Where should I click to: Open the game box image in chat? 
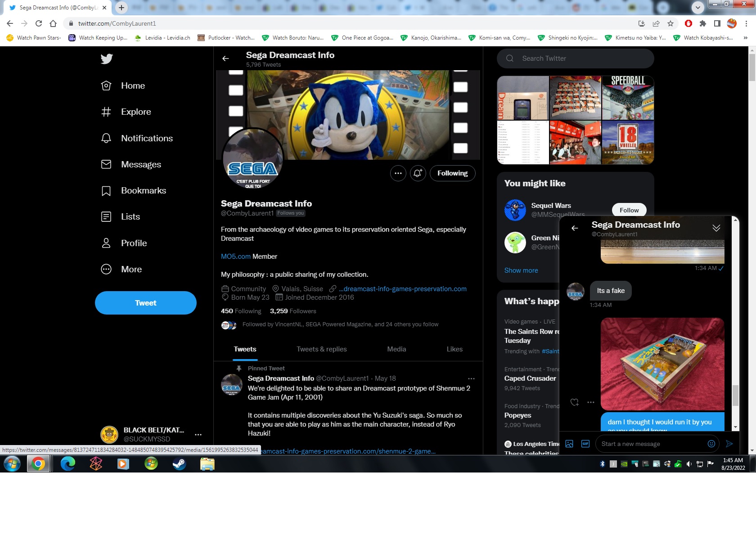(x=662, y=364)
